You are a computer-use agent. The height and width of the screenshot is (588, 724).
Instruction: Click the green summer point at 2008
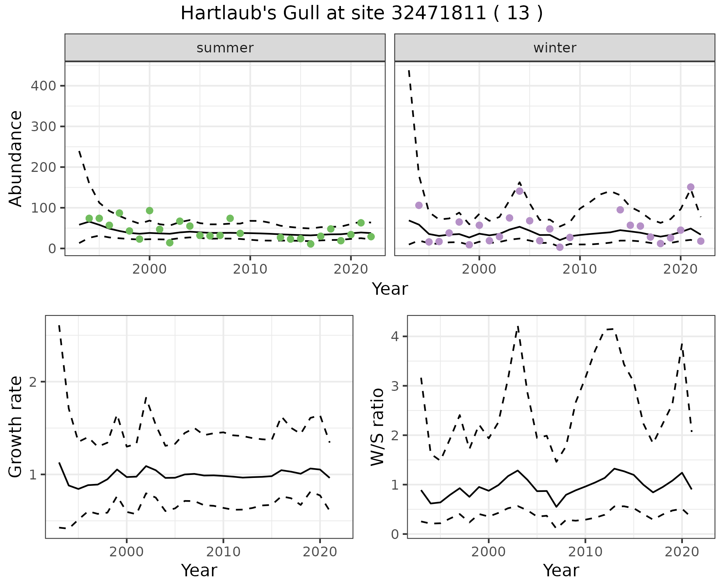pyautogui.click(x=230, y=219)
